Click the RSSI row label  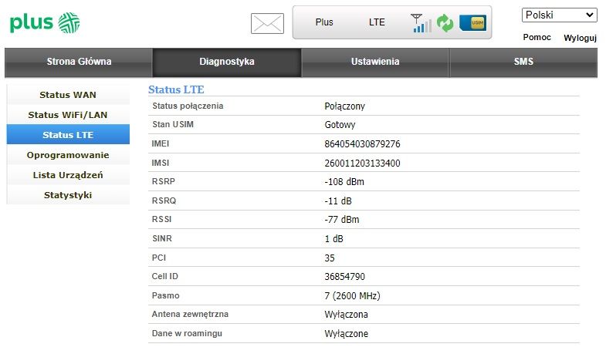161,220
